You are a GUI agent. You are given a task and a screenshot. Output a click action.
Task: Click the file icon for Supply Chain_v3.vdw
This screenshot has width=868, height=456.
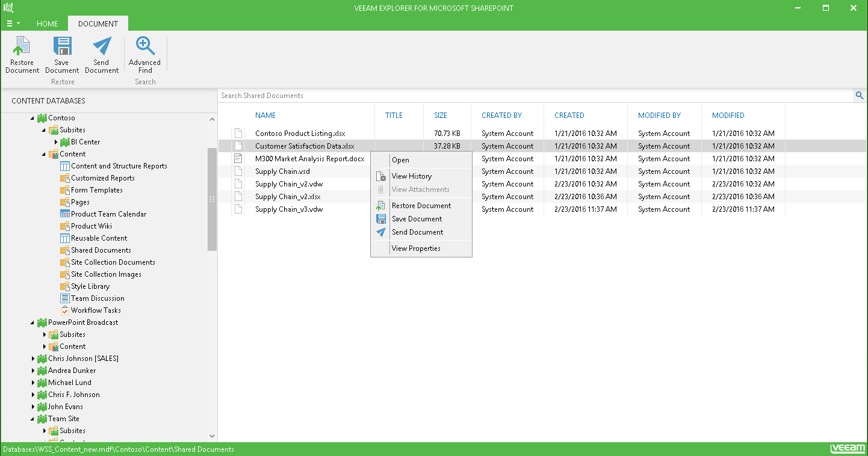239,209
